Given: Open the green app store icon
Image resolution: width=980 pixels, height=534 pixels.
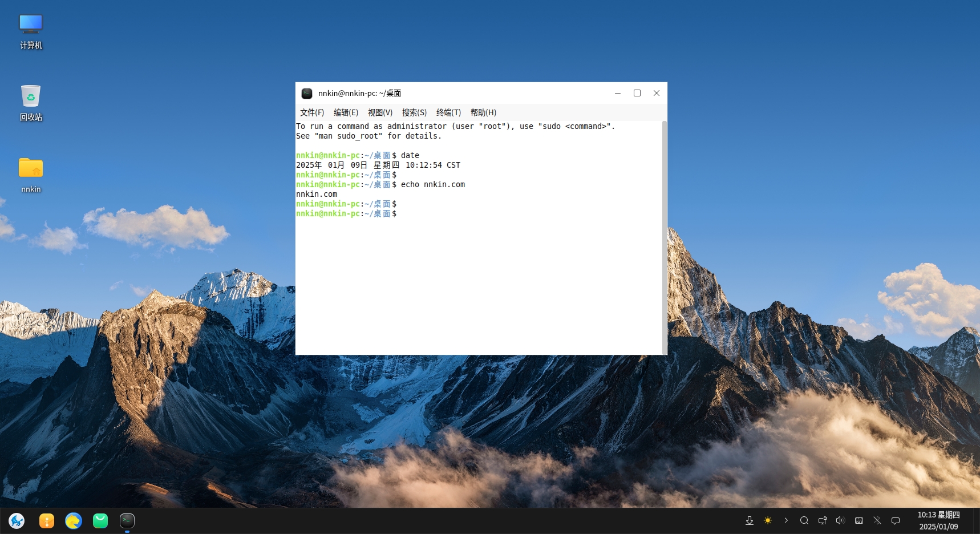Looking at the screenshot, I should click(x=100, y=520).
